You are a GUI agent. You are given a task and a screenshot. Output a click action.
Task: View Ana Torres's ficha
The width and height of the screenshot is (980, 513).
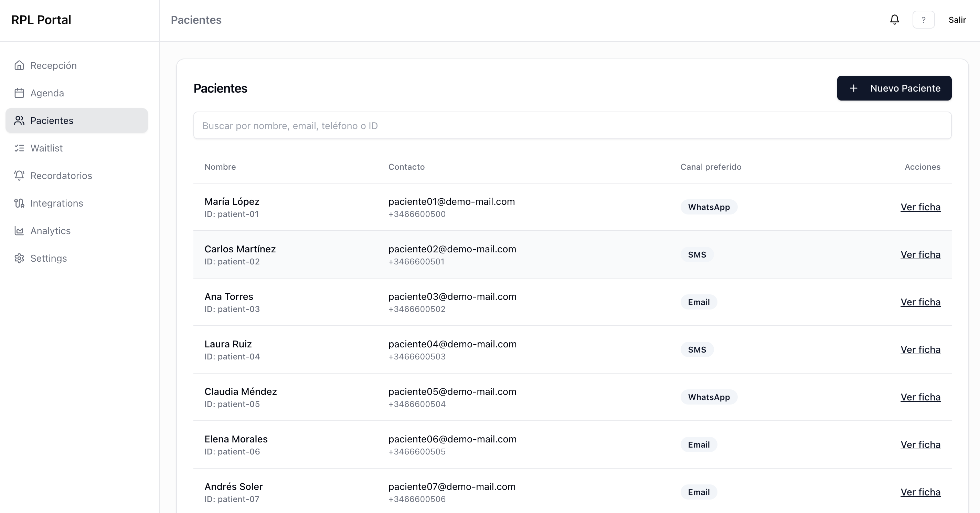[920, 302]
